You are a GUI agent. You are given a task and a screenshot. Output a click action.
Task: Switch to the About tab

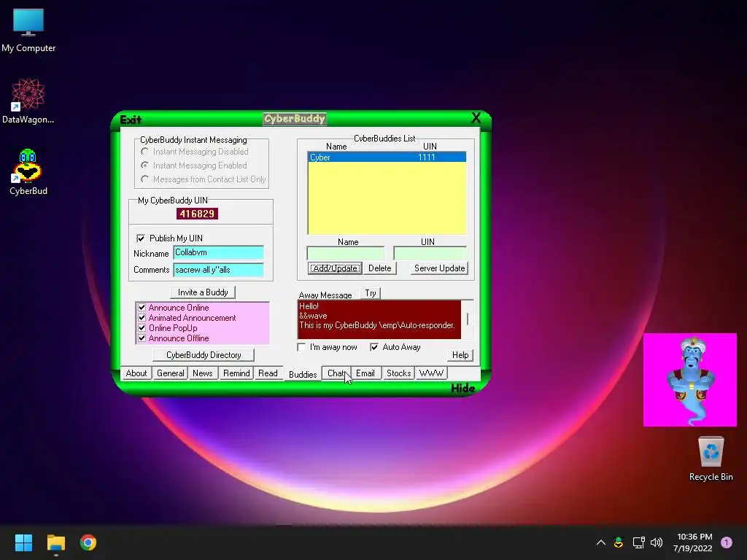136,373
